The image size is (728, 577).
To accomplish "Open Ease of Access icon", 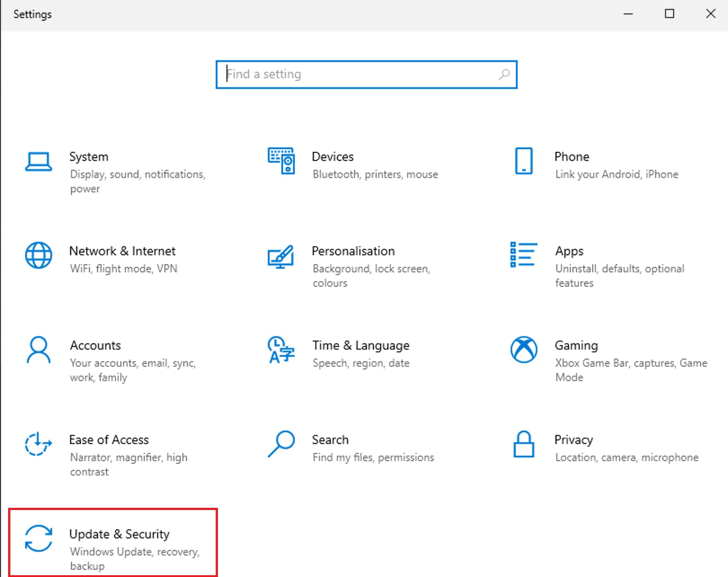I will coord(38,444).
